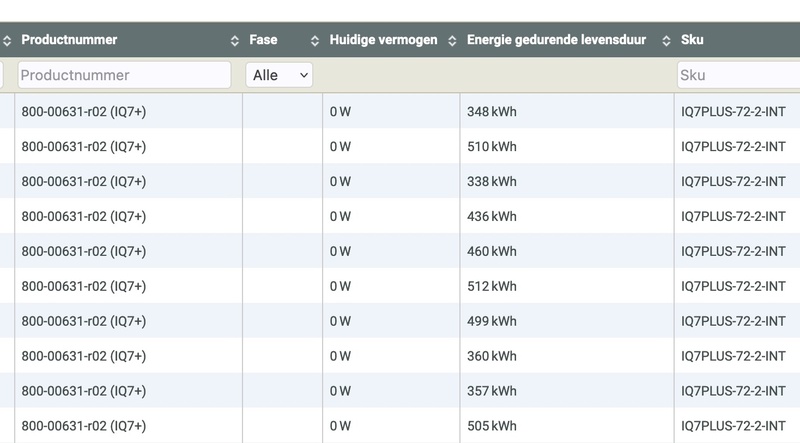Screen dimensions: 800x443
Task: Click the sort arrows of the Fase column
Action: tap(314, 41)
